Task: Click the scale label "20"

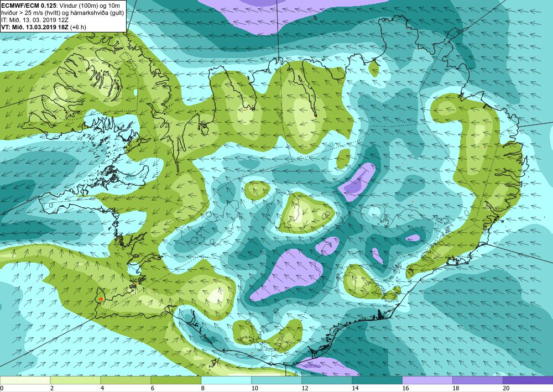Action: [506, 389]
